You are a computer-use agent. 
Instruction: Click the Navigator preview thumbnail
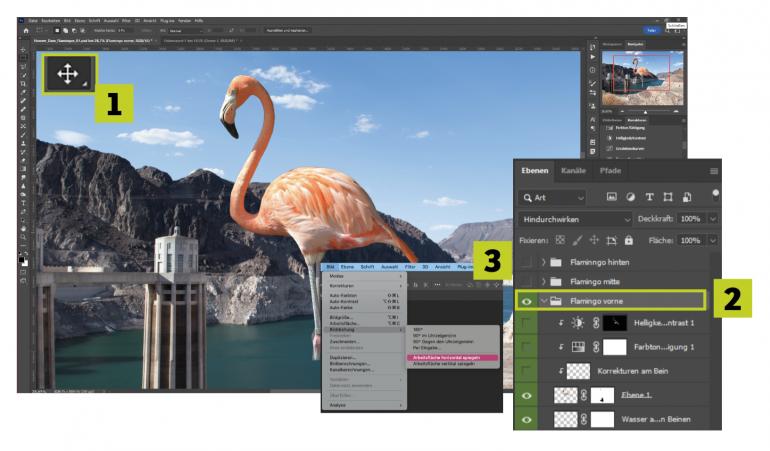(x=642, y=78)
